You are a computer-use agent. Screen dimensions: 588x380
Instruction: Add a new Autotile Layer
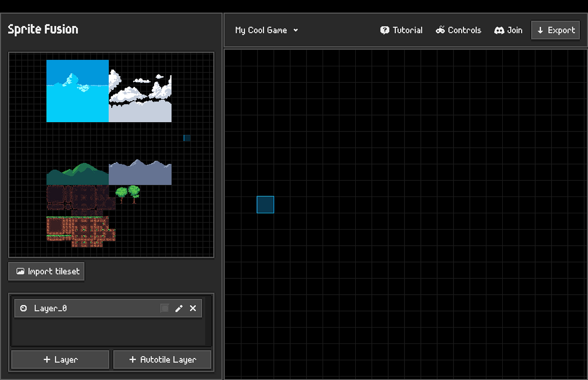coord(162,359)
